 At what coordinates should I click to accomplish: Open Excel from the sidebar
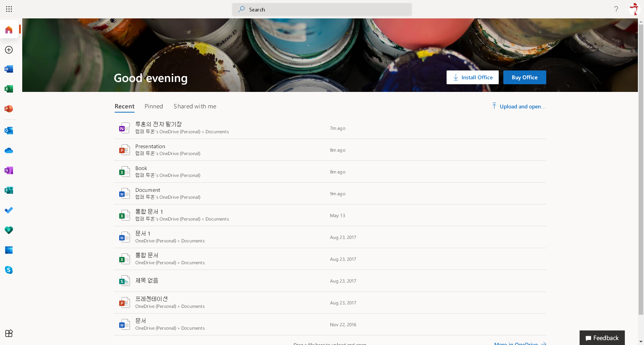(x=9, y=89)
